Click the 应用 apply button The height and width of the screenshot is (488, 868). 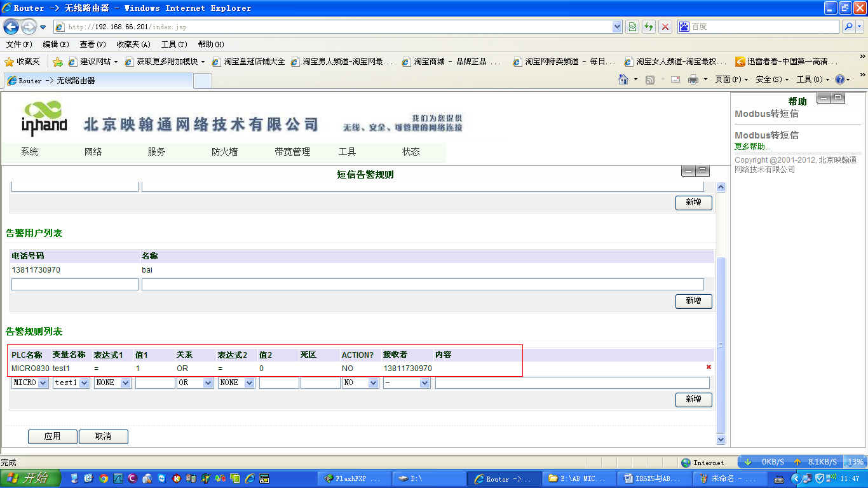click(52, 437)
